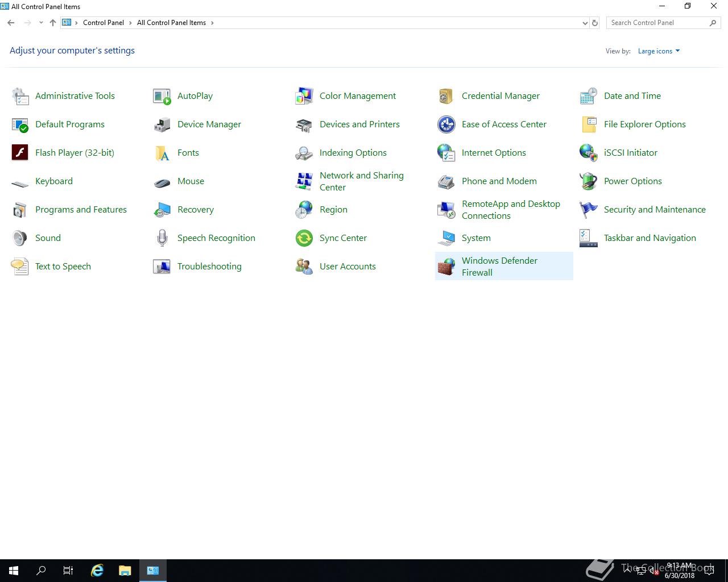Open the Mouse icon
The image size is (728, 582).
click(162, 183)
